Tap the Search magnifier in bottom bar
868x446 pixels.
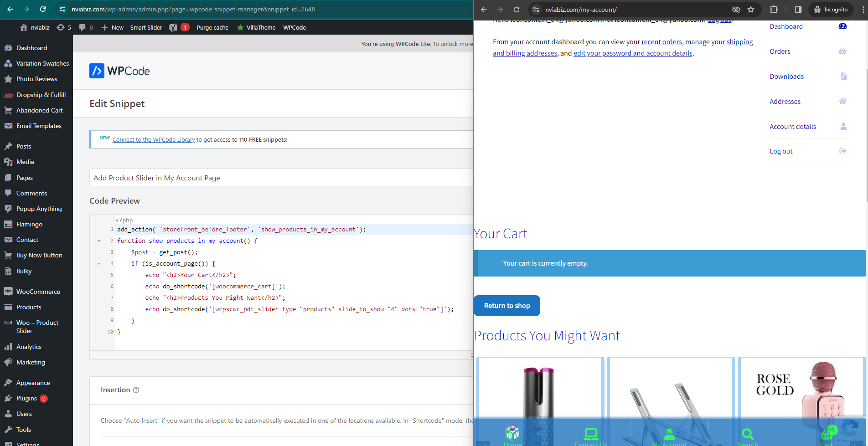(x=748, y=434)
